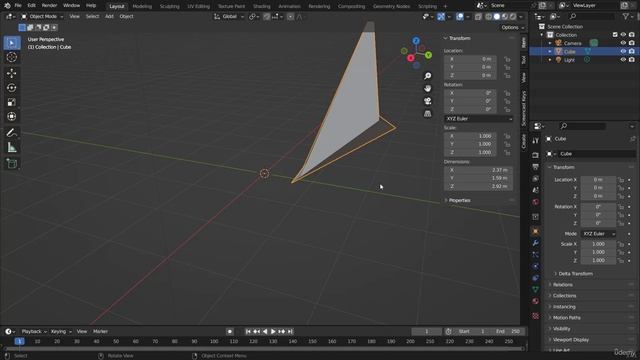This screenshot has width=640, height=360.
Task: Click the Options button in viewport header
Action: pyautogui.click(x=512, y=27)
